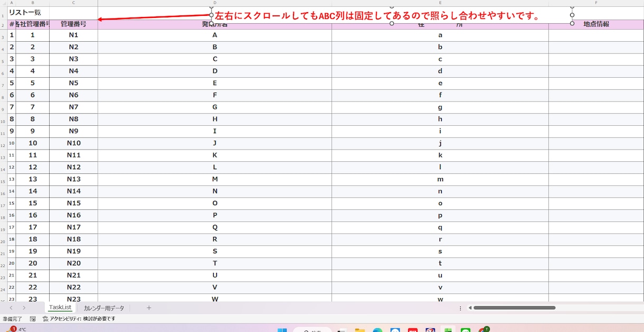Switch to the カレンダー用データ sheet tab

coord(104,308)
